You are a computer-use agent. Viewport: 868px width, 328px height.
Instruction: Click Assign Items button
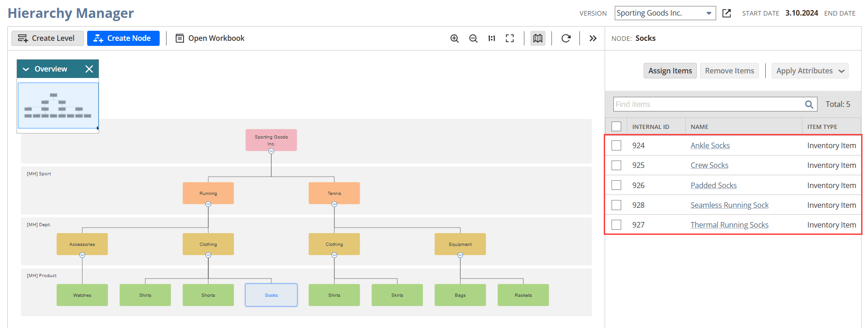pyautogui.click(x=670, y=71)
